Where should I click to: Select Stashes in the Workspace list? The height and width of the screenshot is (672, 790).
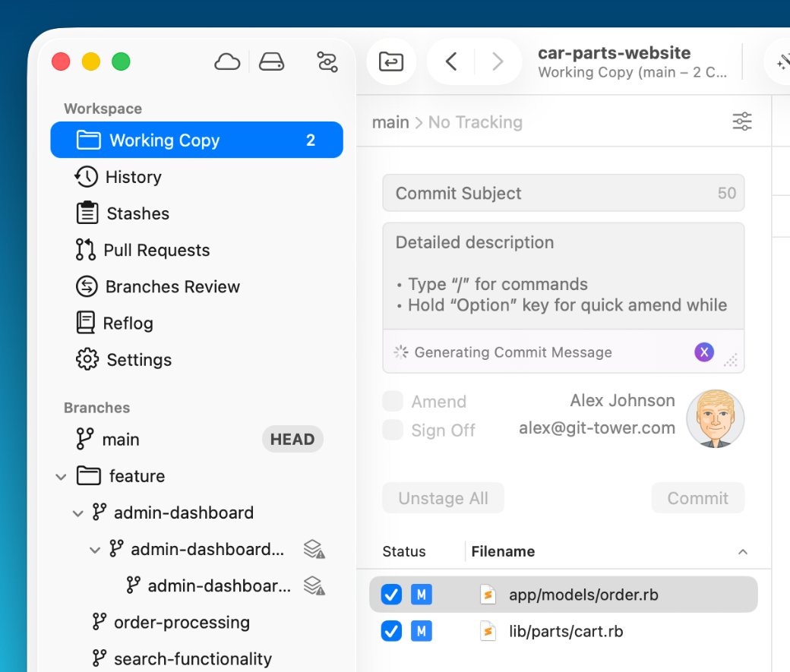[x=137, y=213]
